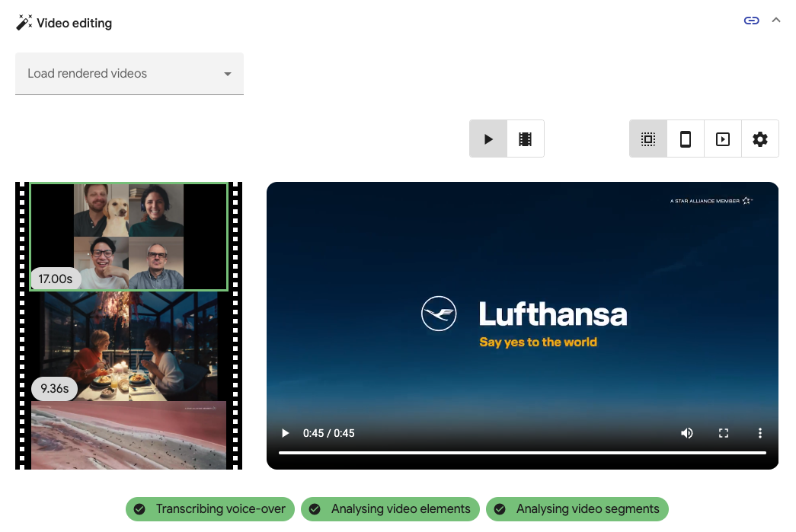Click the video progress bar

point(523,453)
